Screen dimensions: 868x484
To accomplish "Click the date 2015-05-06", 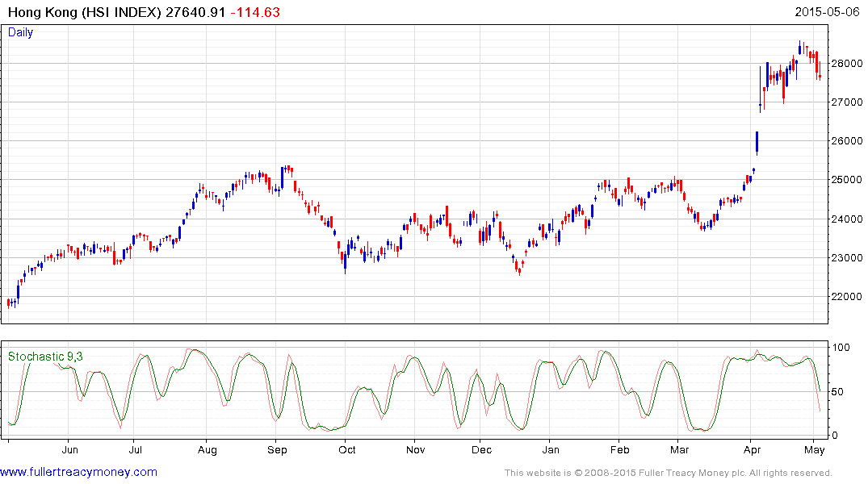I will coord(827,11).
